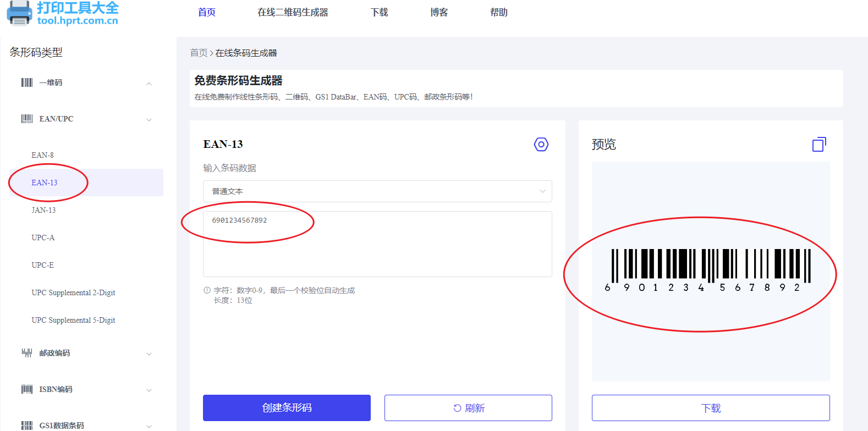
Task: Select UPC Supplemental 2-Digit type
Action: coord(73,292)
